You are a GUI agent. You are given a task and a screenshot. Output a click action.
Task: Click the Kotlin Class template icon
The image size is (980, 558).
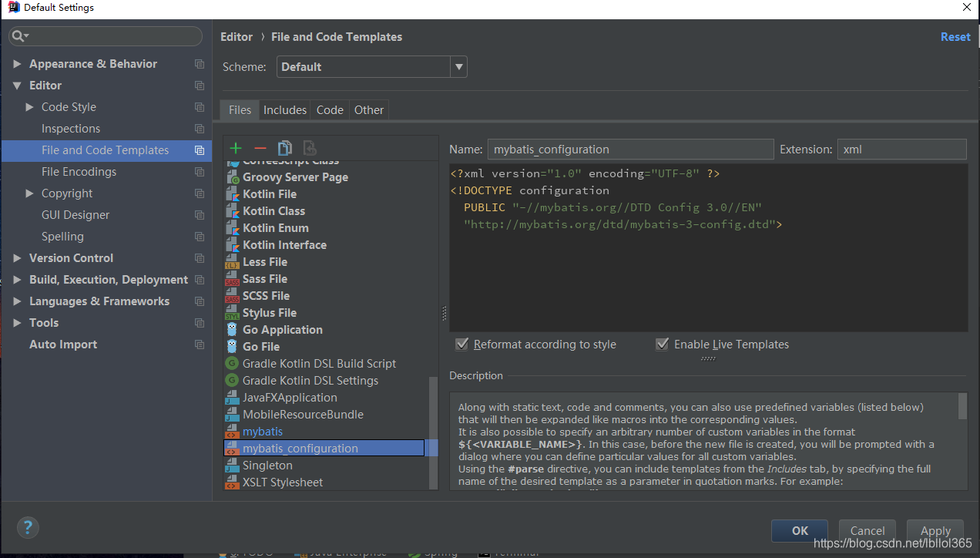coord(232,211)
